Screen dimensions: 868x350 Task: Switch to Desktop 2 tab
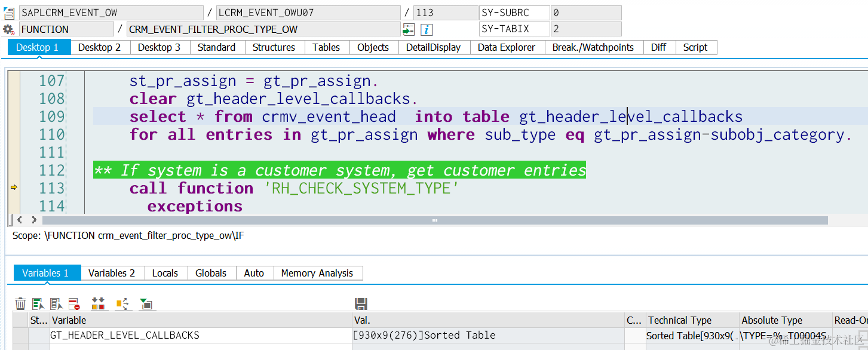(x=100, y=47)
